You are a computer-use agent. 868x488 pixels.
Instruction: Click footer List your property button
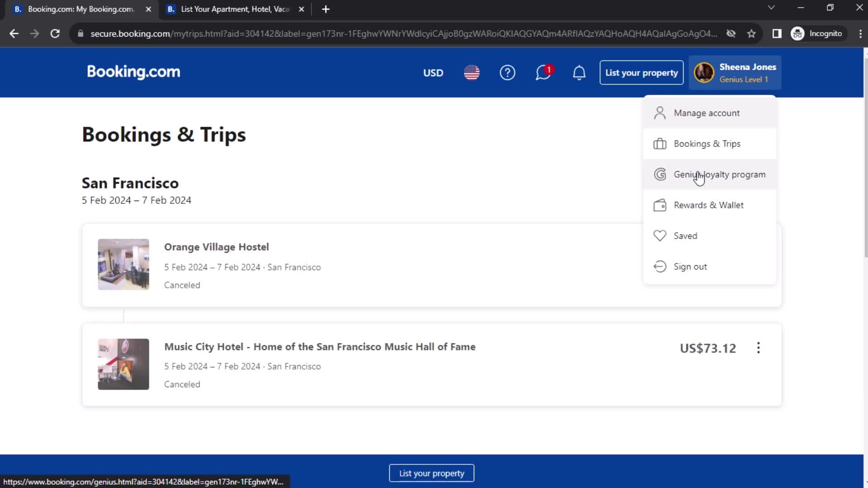pos(432,473)
